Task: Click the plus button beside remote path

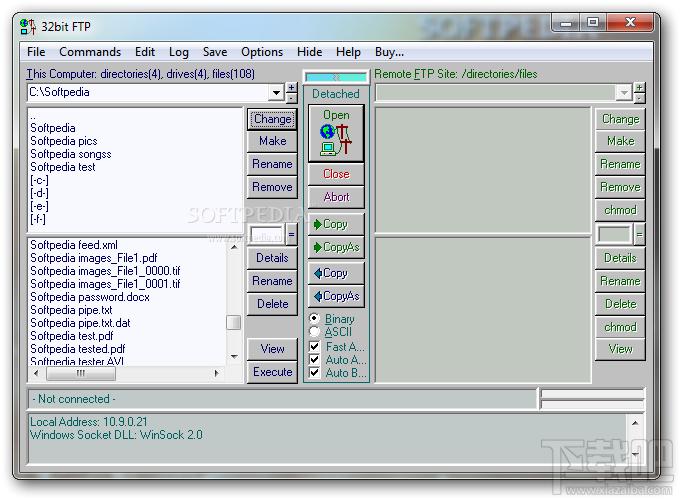Action: [x=639, y=87]
